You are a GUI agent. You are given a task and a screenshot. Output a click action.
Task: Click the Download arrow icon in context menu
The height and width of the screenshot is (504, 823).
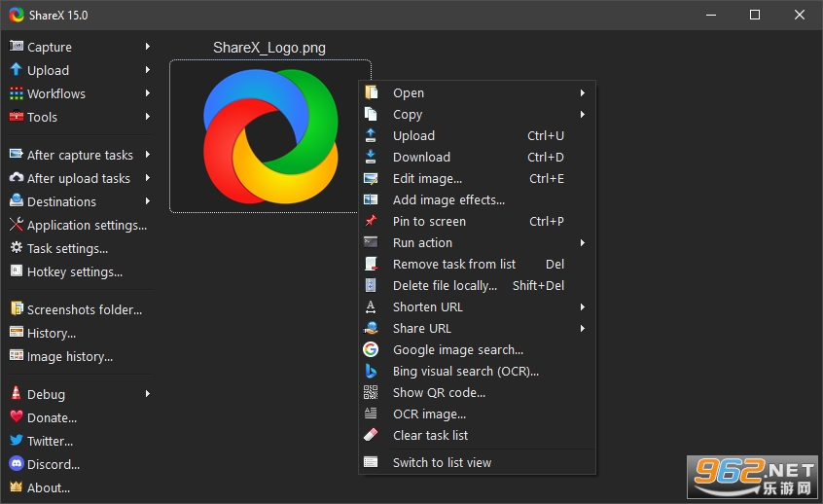coord(371,157)
